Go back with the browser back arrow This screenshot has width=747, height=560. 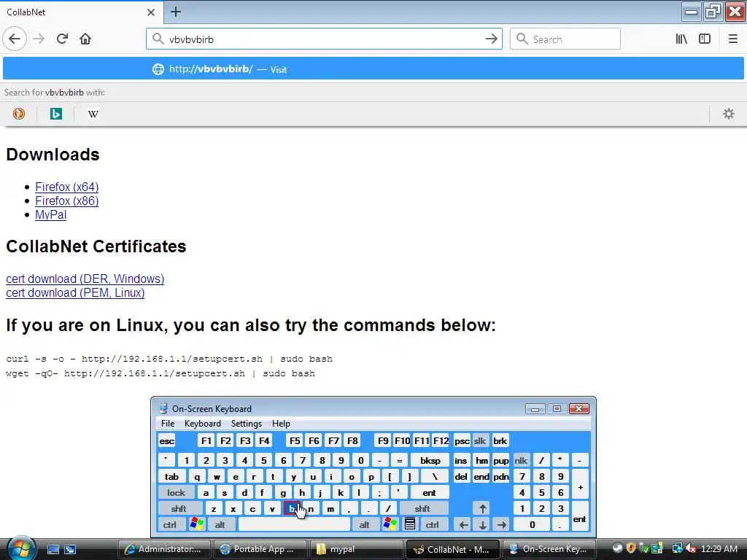[x=15, y=39]
